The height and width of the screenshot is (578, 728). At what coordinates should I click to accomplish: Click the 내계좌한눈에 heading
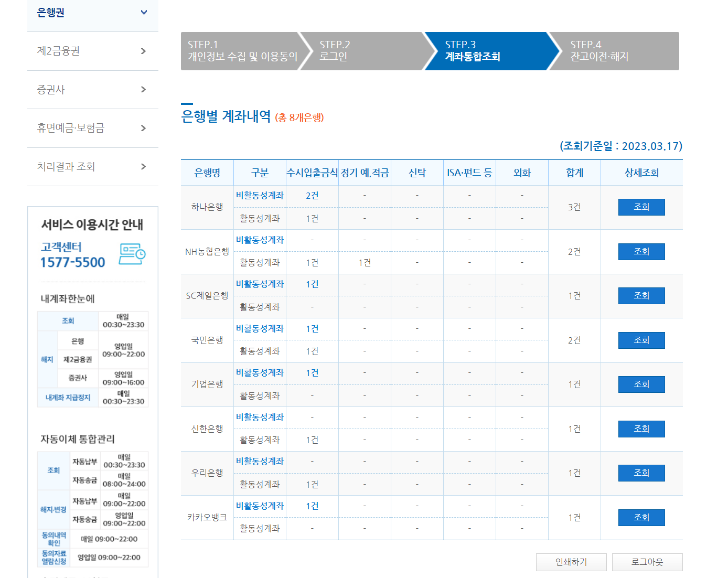click(68, 298)
